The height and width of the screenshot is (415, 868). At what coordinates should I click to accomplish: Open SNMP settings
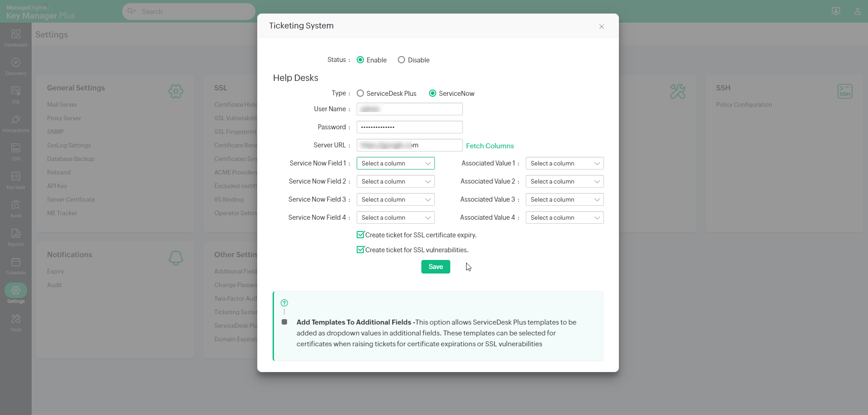56,132
